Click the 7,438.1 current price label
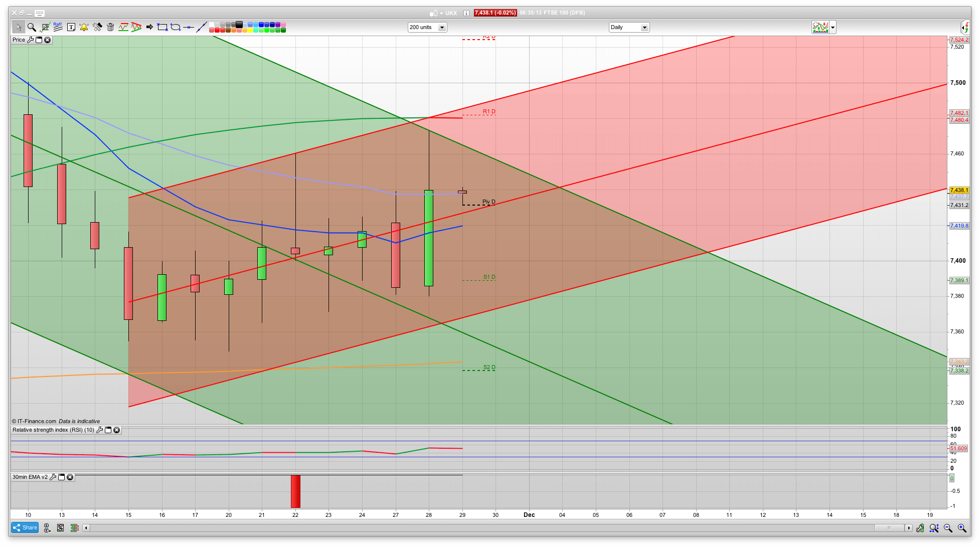The height and width of the screenshot is (547, 980). point(959,191)
